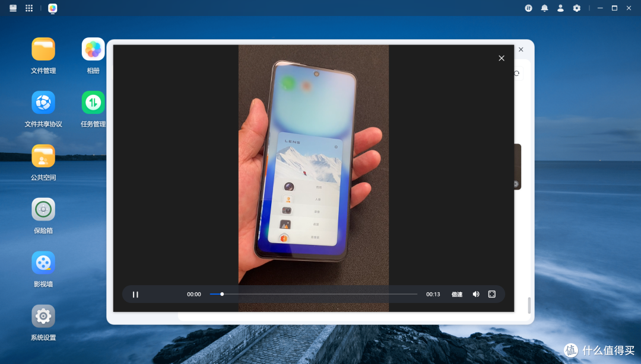Screen dimensions: 641x364
Task: Launch the 文件共享协议 app
Action: pos(43,103)
